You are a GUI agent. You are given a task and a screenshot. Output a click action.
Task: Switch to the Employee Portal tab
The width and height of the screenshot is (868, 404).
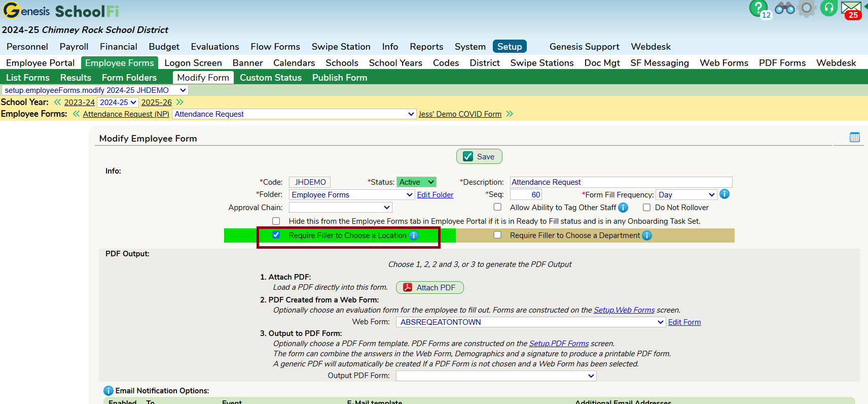coord(41,63)
